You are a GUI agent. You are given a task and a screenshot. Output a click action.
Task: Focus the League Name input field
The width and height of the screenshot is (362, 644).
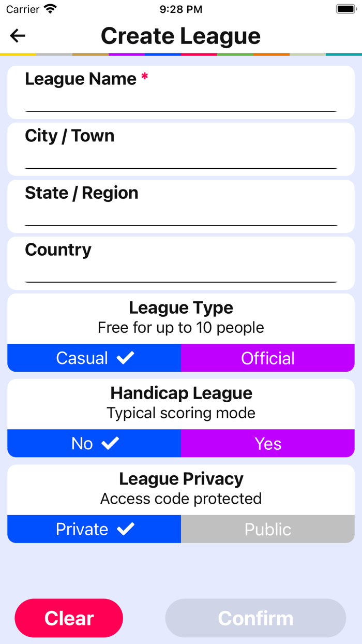pos(181,101)
